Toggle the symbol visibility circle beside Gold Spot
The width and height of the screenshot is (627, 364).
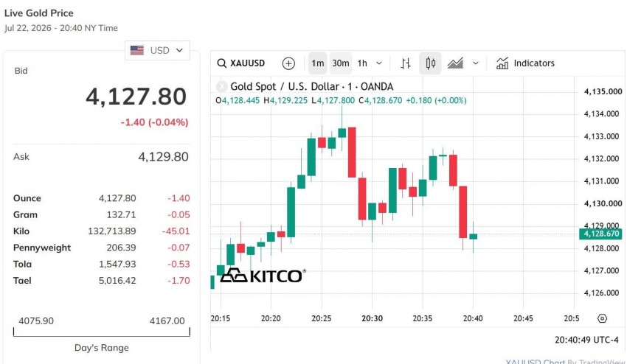pyautogui.click(x=221, y=86)
